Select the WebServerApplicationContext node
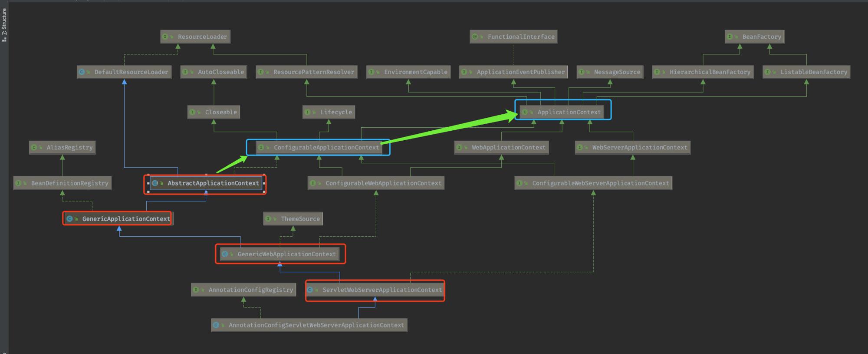 click(x=633, y=147)
